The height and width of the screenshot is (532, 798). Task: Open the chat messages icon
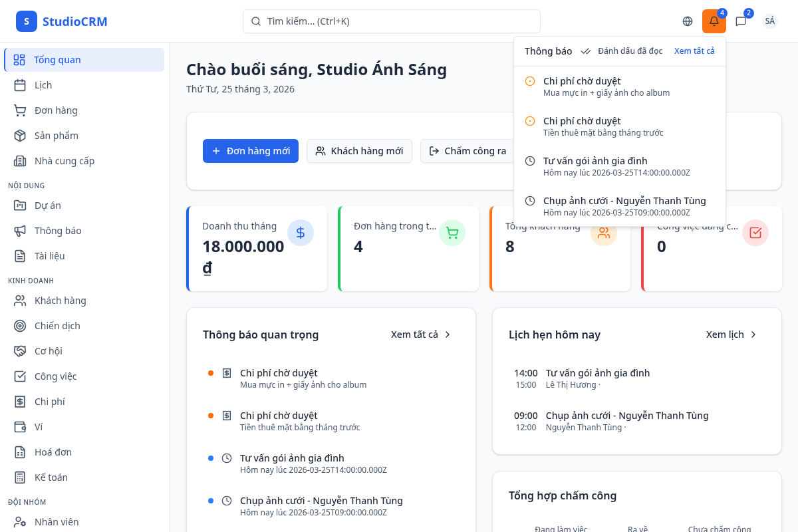tap(741, 21)
